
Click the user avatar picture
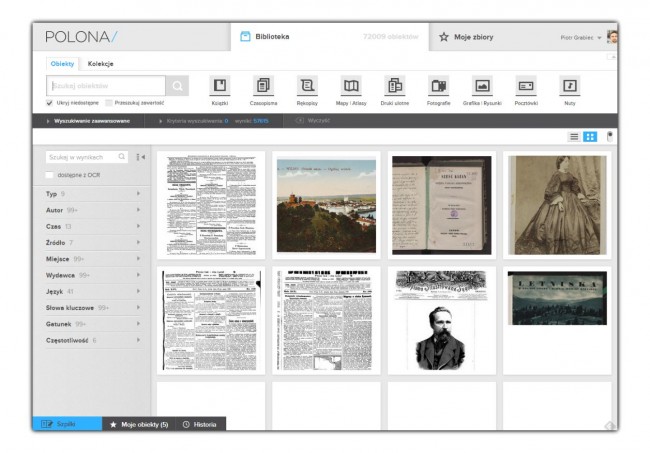click(612, 36)
